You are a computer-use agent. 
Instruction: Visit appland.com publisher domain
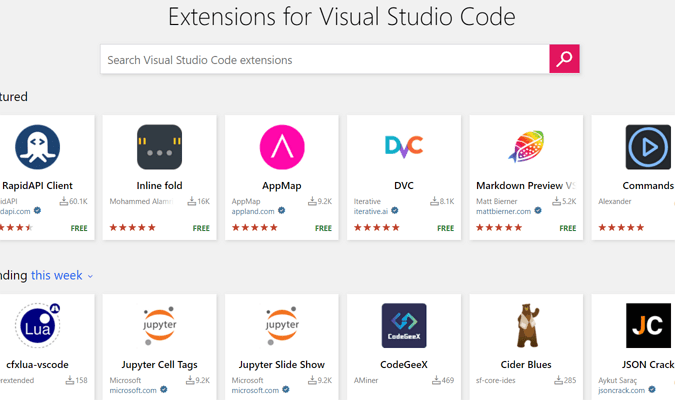coord(253,211)
